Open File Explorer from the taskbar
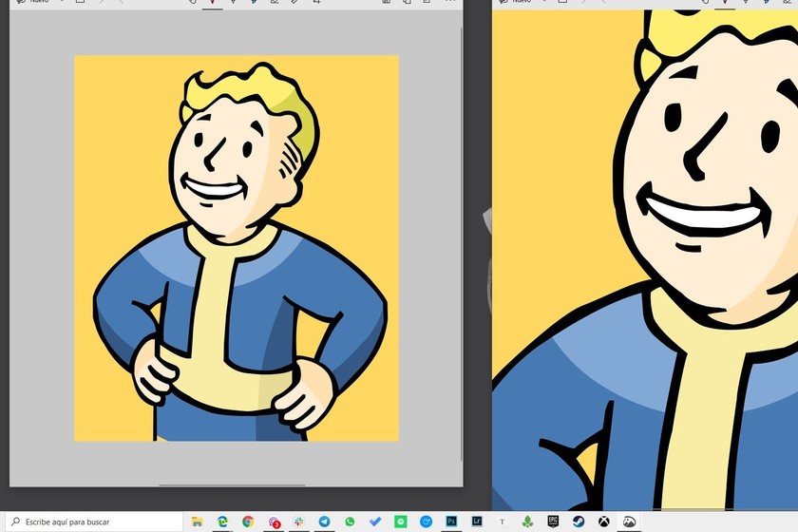This screenshot has width=798, height=532. point(197,522)
